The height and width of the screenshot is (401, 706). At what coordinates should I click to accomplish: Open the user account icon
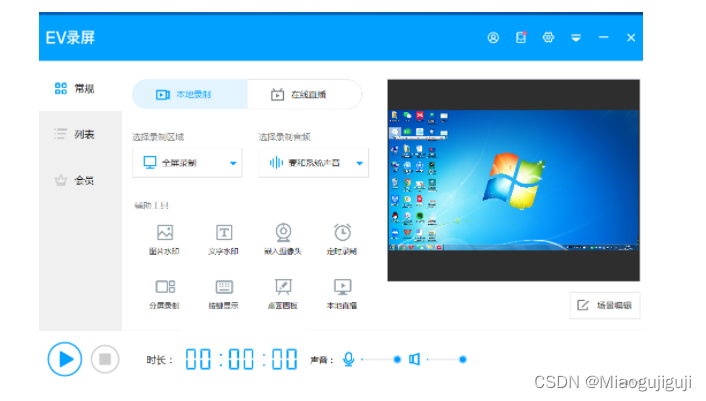[493, 38]
